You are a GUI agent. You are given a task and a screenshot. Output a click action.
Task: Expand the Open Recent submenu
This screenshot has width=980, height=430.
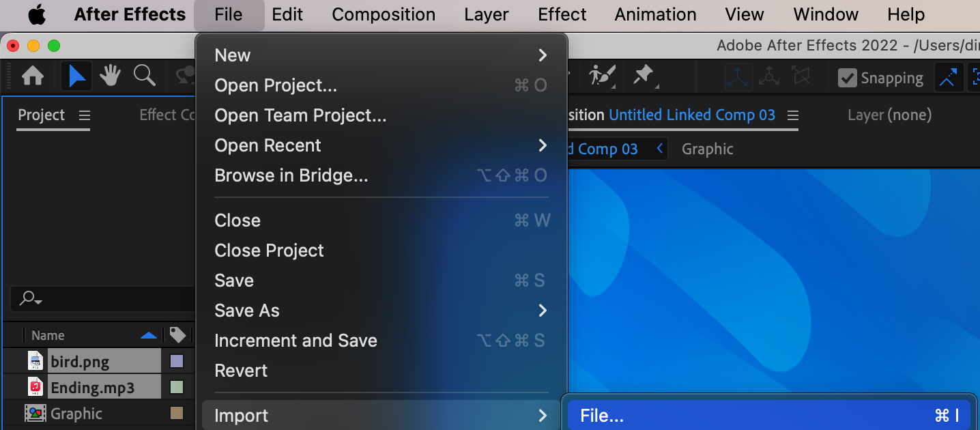[543, 145]
